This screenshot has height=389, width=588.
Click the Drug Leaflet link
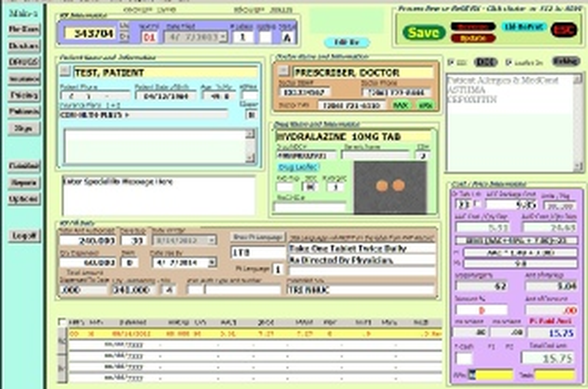tap(298, 167)
